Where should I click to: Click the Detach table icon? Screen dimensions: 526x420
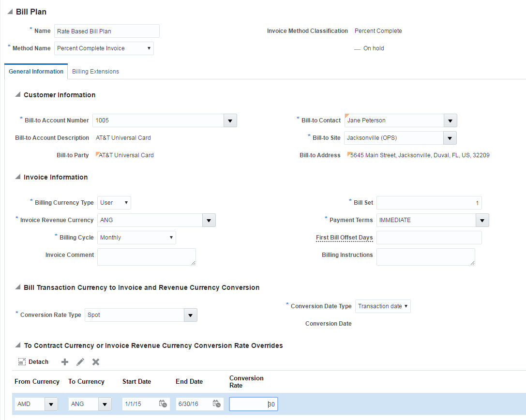(22, 362)
